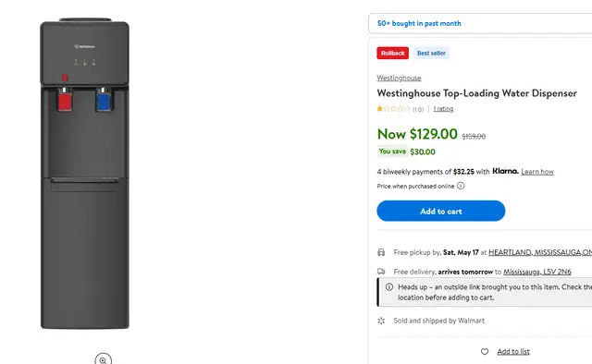Open the 1 rating reviews link
Image resolution: width=592 pixels, height=364 pixels.
(x=443, y=109)
